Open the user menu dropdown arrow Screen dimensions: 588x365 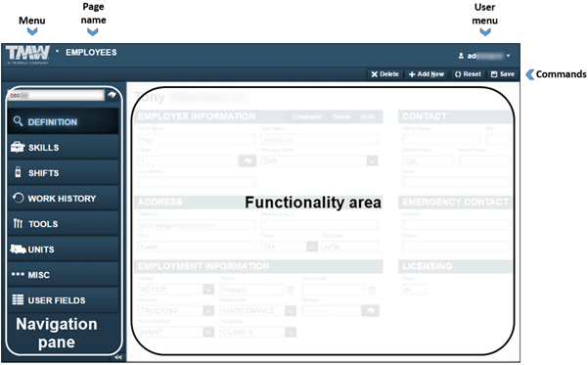click(x=508, y=56)
